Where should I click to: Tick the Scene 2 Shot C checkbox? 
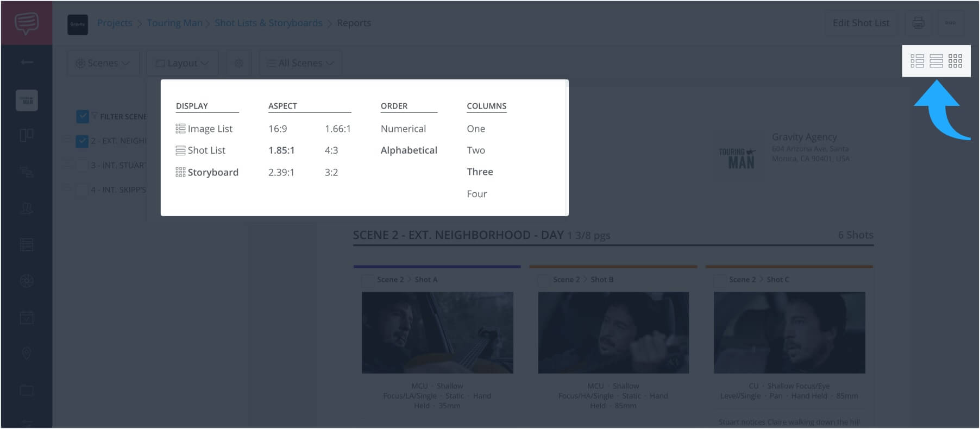719,280
